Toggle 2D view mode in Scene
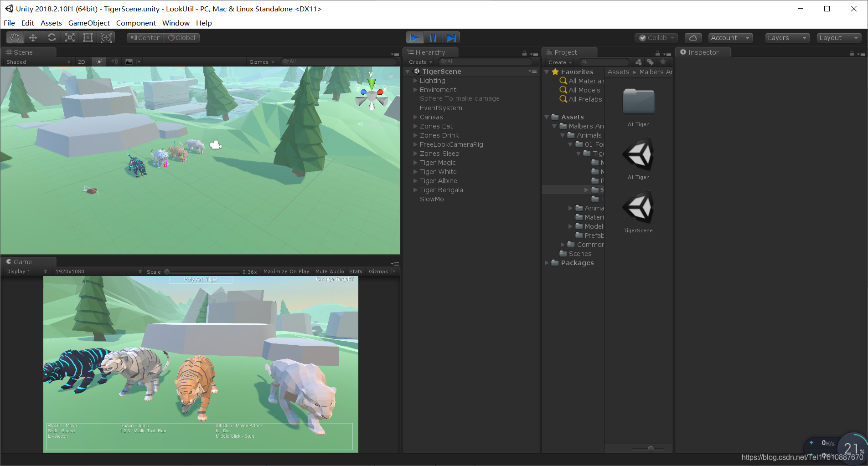Viewport: 868px width, 466px height. 82,62
